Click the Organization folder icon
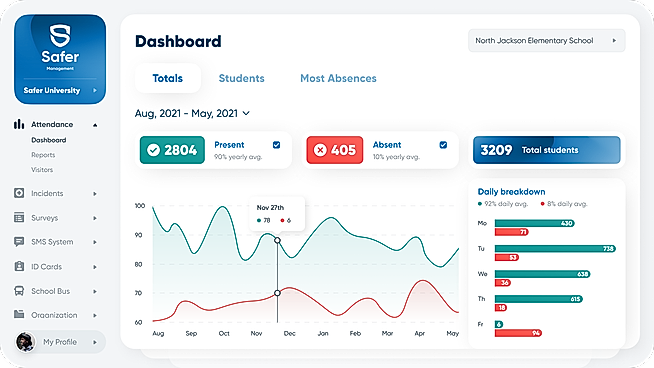The width and height of the screenshot is (654, 368). pyautogui.click(x=19, y=314)
